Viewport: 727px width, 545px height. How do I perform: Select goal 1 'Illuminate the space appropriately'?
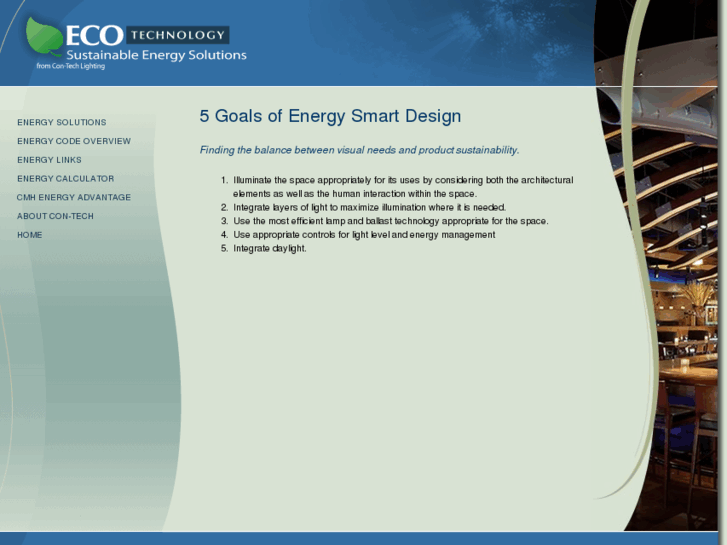[403, 187]
